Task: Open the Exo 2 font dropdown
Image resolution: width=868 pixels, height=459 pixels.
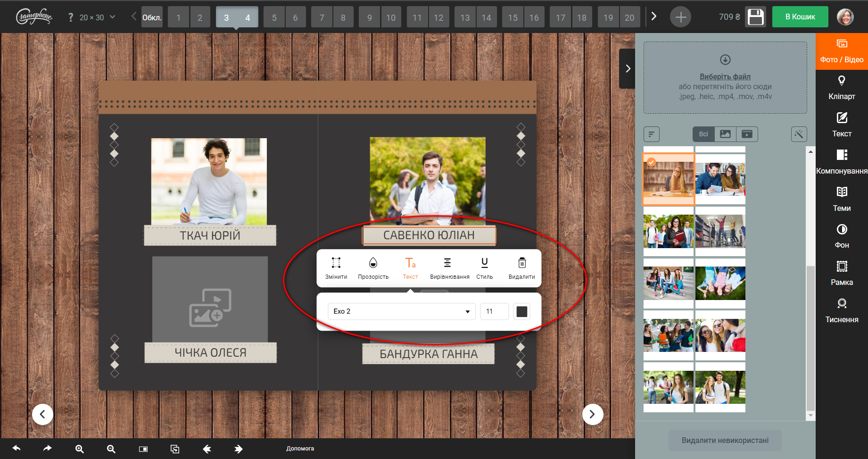Action: (401, 311)
